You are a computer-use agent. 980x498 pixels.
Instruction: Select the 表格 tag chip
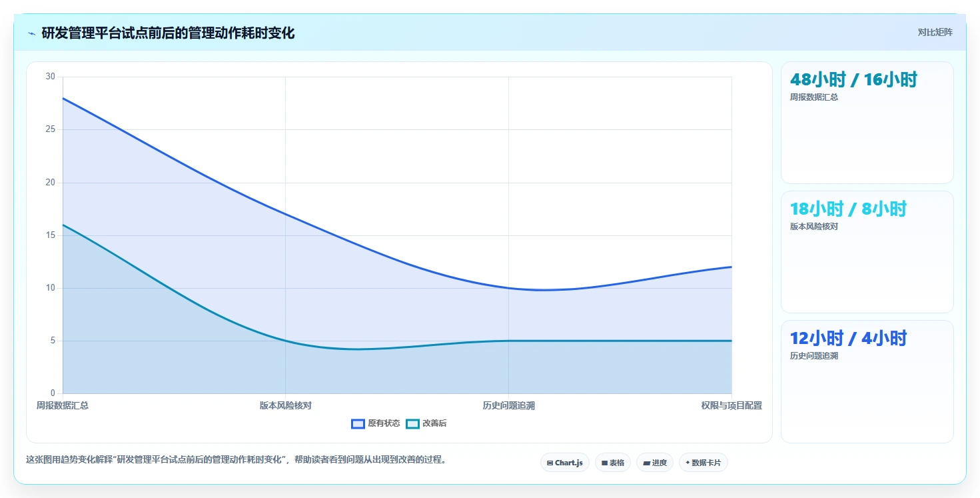pos(612,463)
